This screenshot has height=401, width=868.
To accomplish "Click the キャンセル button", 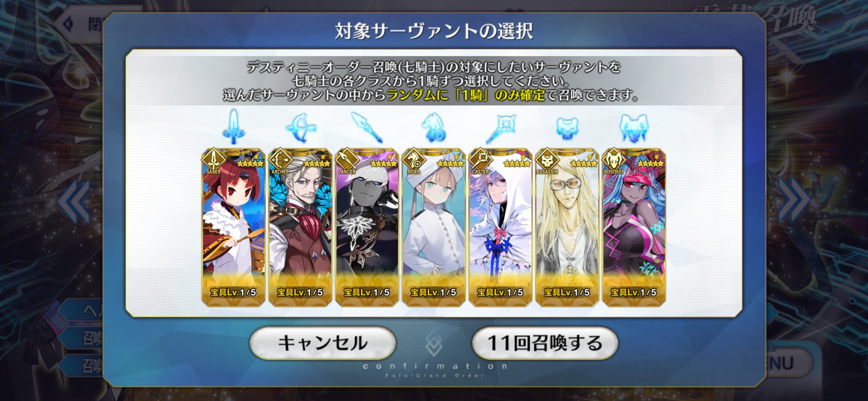I will (x=322, y=343).
